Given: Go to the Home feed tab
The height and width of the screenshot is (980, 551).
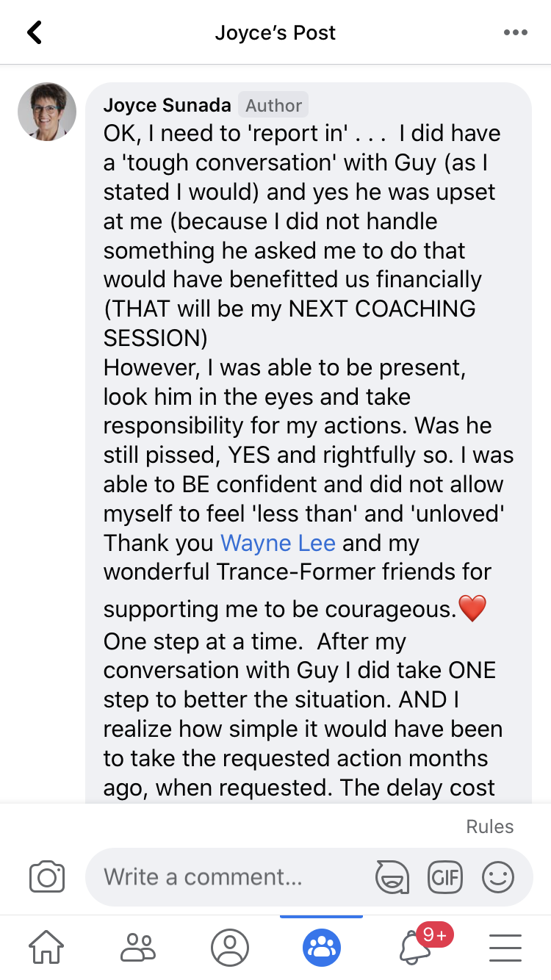Looking at the screenshot, I should [46, 947].
